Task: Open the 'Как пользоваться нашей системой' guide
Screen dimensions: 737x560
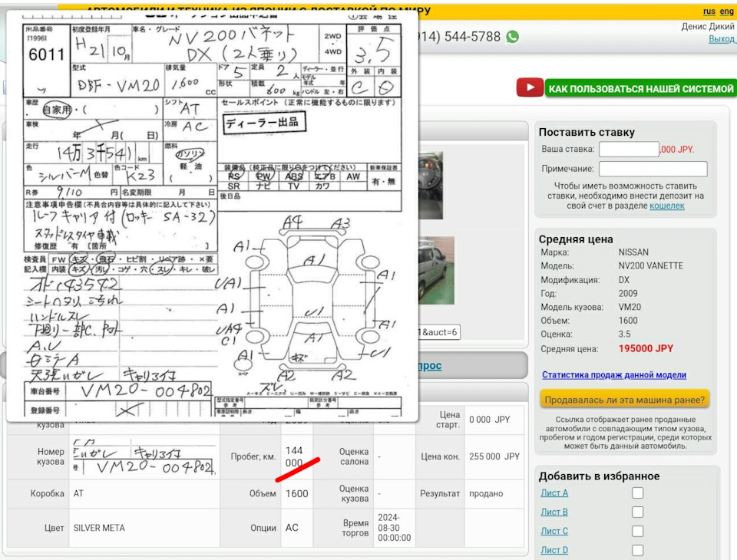Action: [640, 89]
